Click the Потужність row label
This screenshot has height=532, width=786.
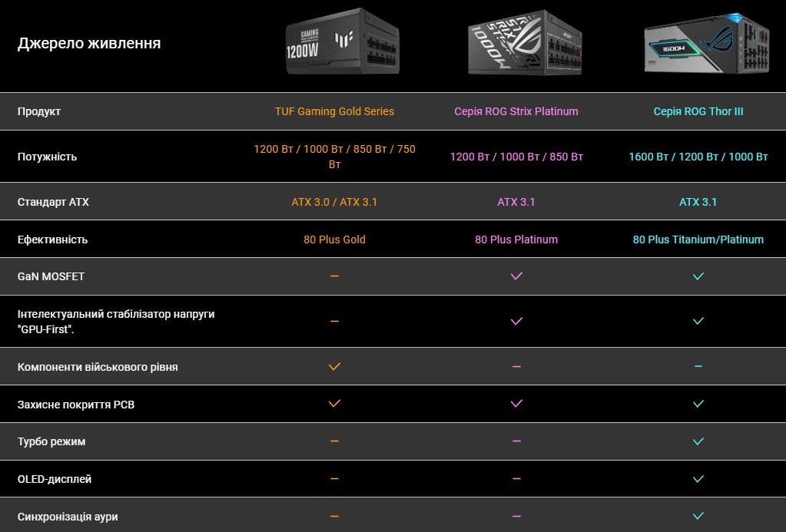click(x=47, y=157)
